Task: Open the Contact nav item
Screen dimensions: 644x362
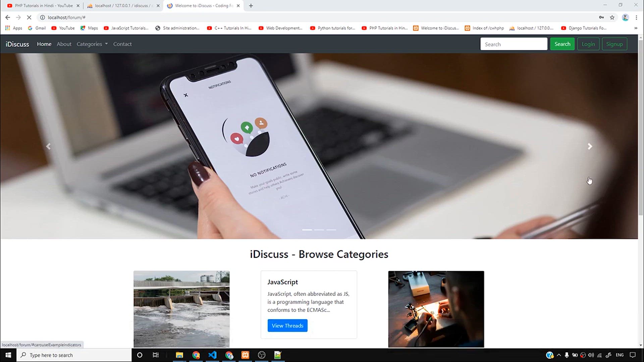Action: point(122,44)
